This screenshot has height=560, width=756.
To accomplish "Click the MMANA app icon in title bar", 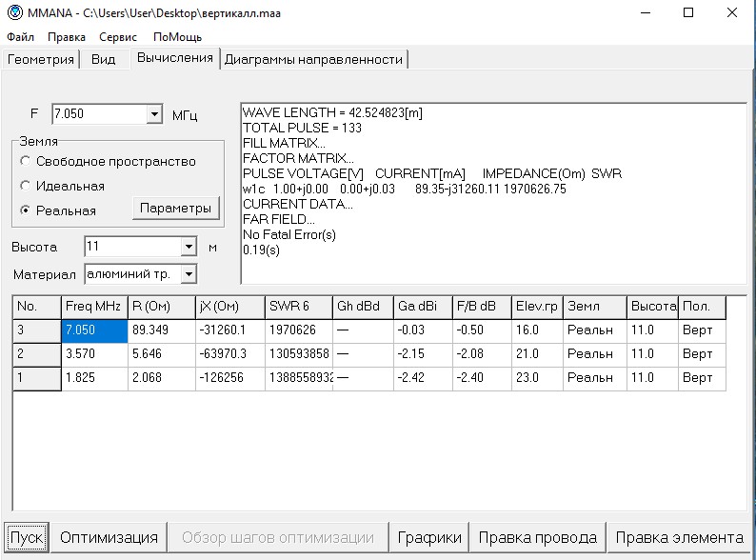I will pyautogui.click(x=15, y=14).
